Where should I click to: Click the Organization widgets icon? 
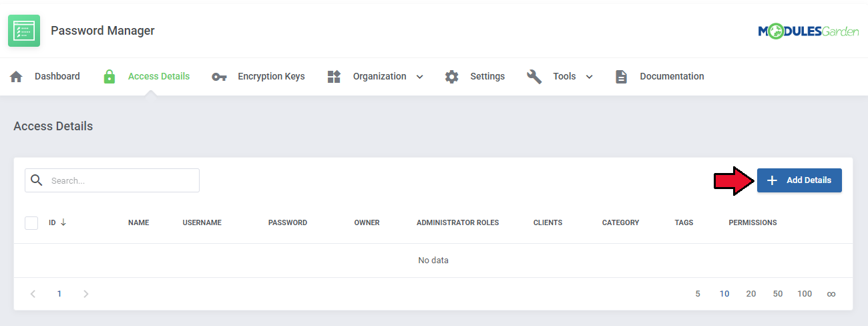pos(334,76)
